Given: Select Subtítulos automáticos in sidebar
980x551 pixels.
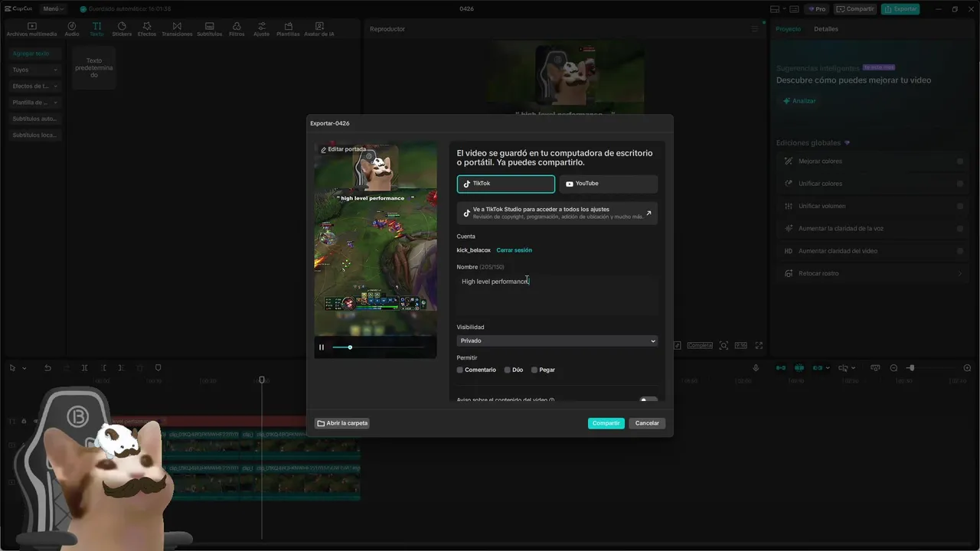Looking at the screenshot, I should [35, 119].
